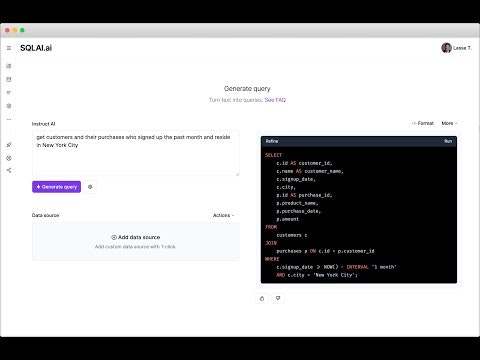Give thumbs down to generated query

tap(278, 298)
